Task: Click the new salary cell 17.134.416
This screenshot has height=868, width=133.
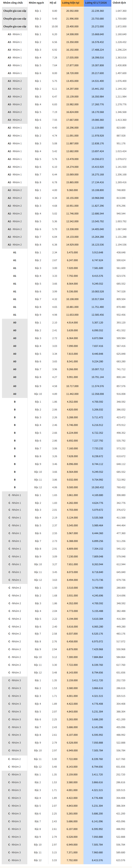Action: coord(98,182)
